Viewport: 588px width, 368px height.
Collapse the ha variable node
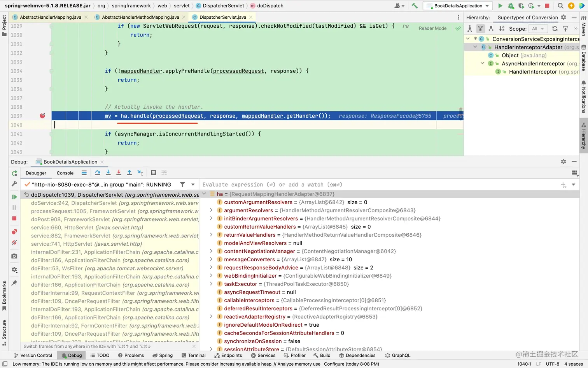(204, 194)
